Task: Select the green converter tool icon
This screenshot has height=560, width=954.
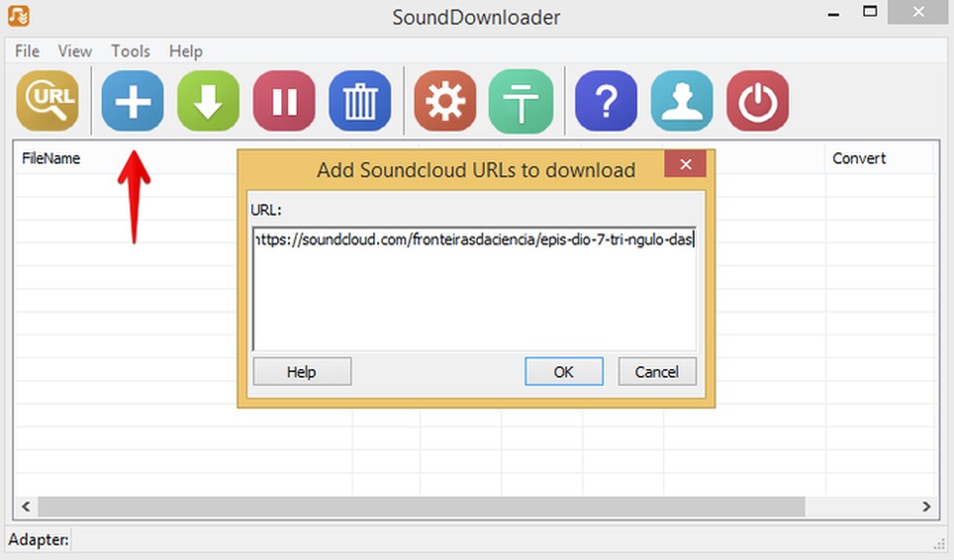Action: click(x=521, y=100)
